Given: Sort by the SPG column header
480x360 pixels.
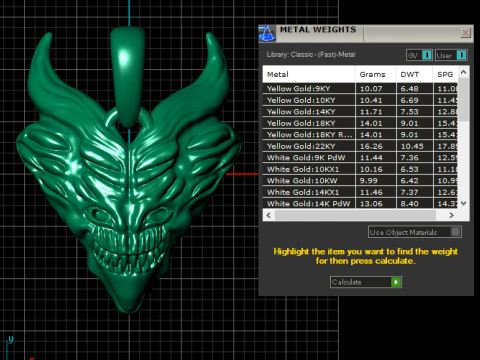Looking at the screenshot, I should pyautogui.click(x=446, y=74).
